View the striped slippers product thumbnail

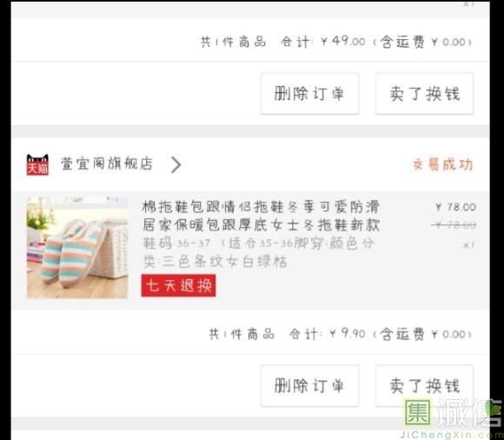tap(77, 248)
